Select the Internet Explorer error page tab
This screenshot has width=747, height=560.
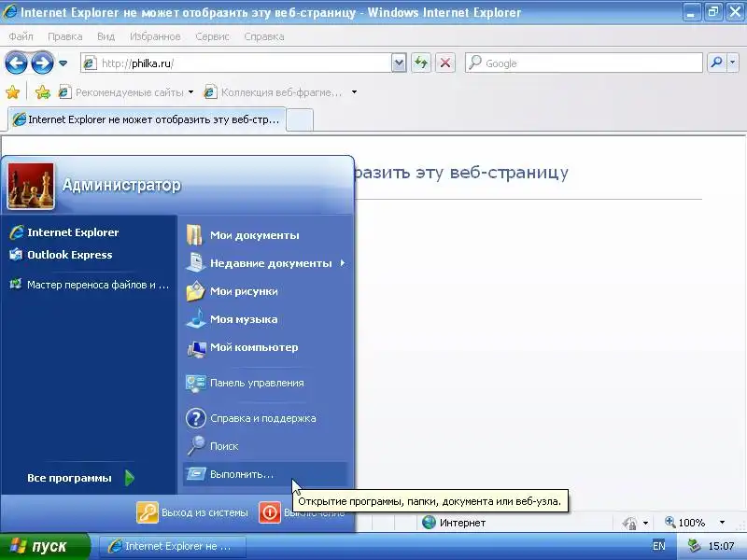click(x=147, y=119)
